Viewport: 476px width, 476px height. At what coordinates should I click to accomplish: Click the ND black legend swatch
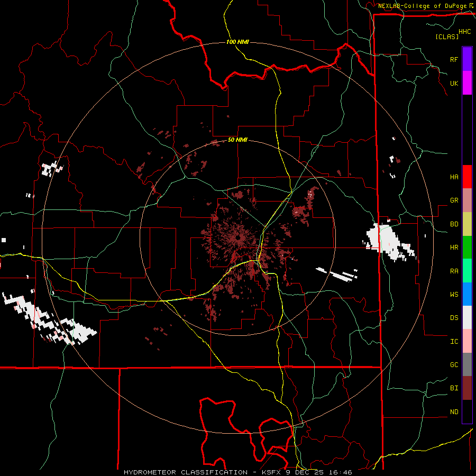click(x=467, y=411)
